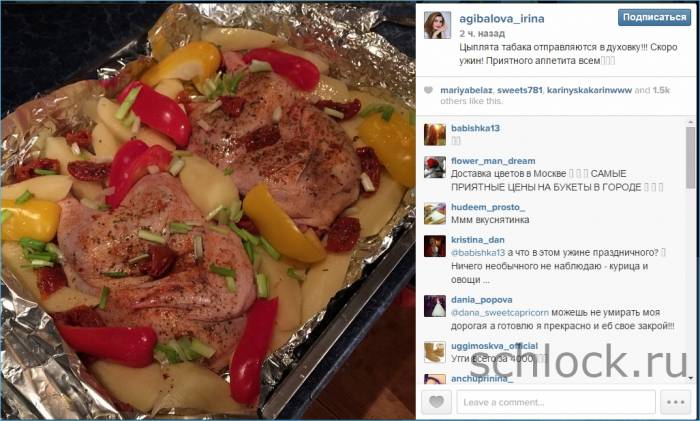Open the three-dots more options button

point(675,402)
